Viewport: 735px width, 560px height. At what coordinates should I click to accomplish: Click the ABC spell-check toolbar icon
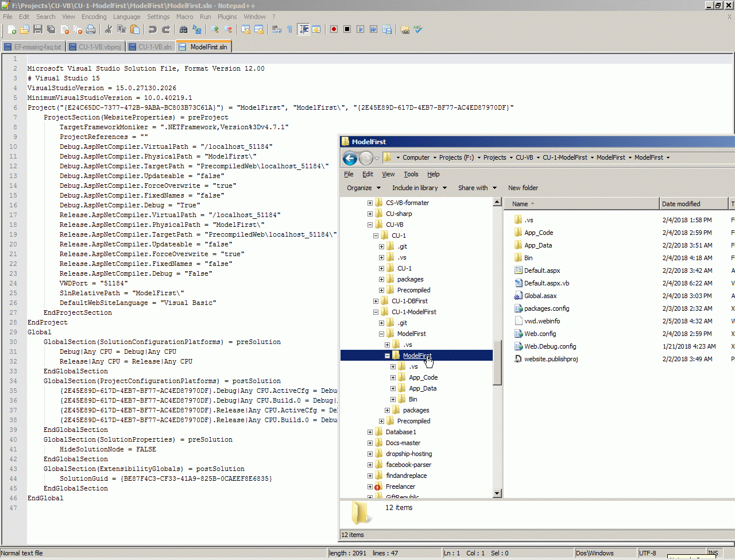(418, 29)
